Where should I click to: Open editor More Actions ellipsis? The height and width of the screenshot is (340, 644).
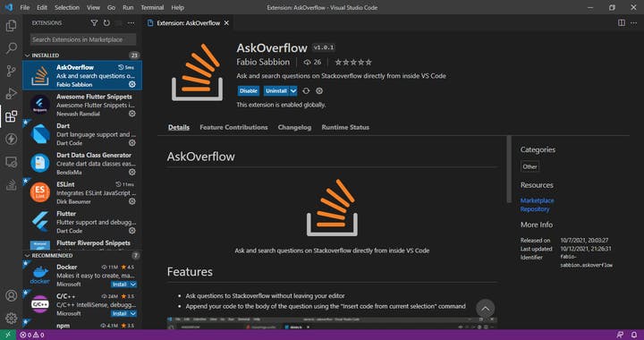(634, 23)
